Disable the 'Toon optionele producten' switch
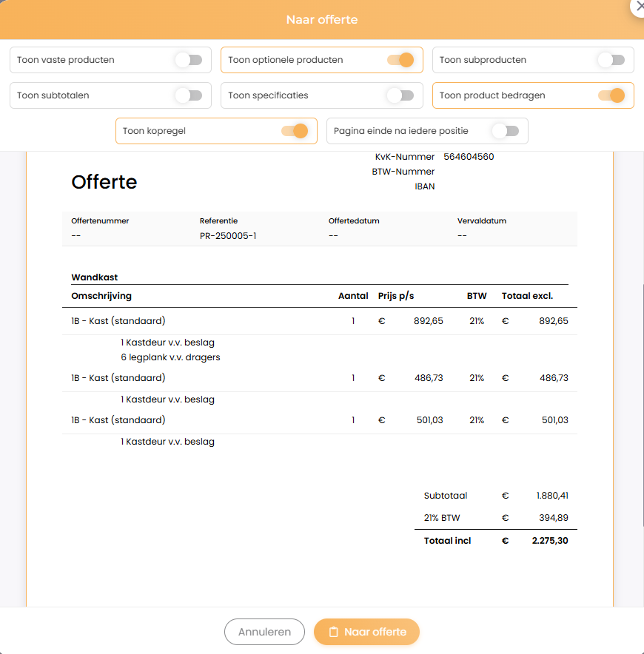Screen dimensions: 644x654 tap(400, 60)
